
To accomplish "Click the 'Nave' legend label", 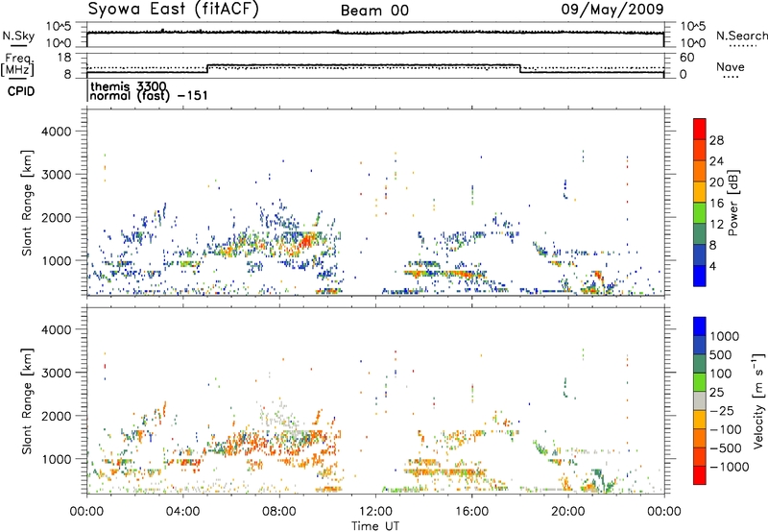I will pyautogui.click(x=730, y=67).
